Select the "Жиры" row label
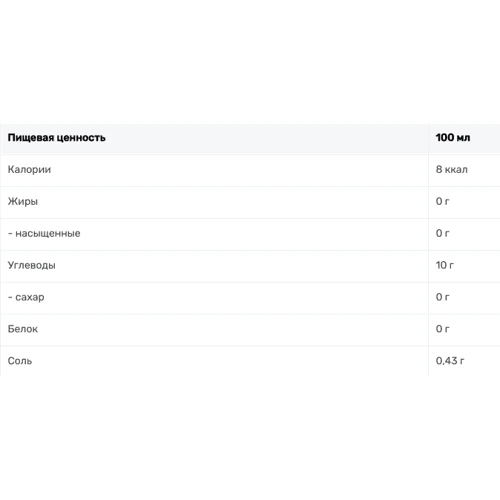Image resolution: width=500 pixels, height=500 pixels. (23, 202)
